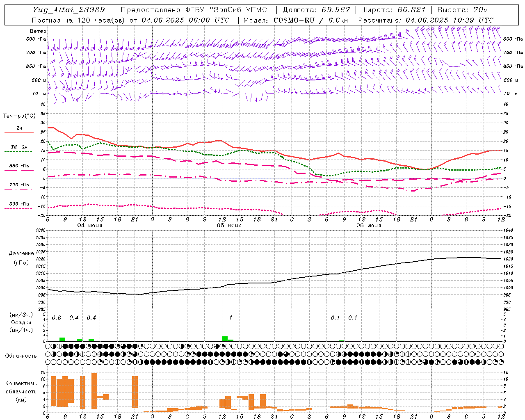This screenshot has height=420, width=525.
Task: Click the Облачность row label
Action: 21,356
